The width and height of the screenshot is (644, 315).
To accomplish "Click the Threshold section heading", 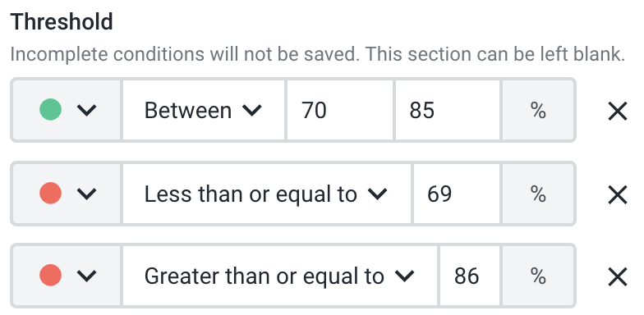I will click(62, 21).
